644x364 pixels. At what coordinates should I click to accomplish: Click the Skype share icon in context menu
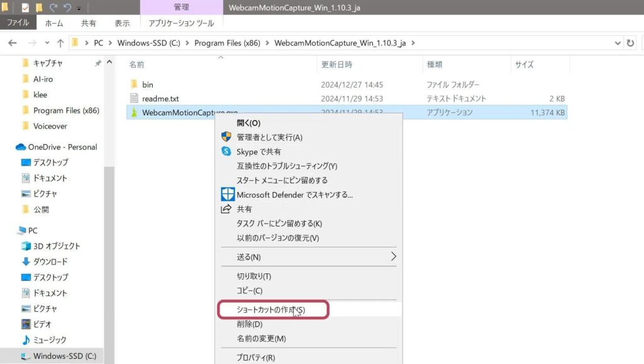pyautogui.click(x=226, y=151)
